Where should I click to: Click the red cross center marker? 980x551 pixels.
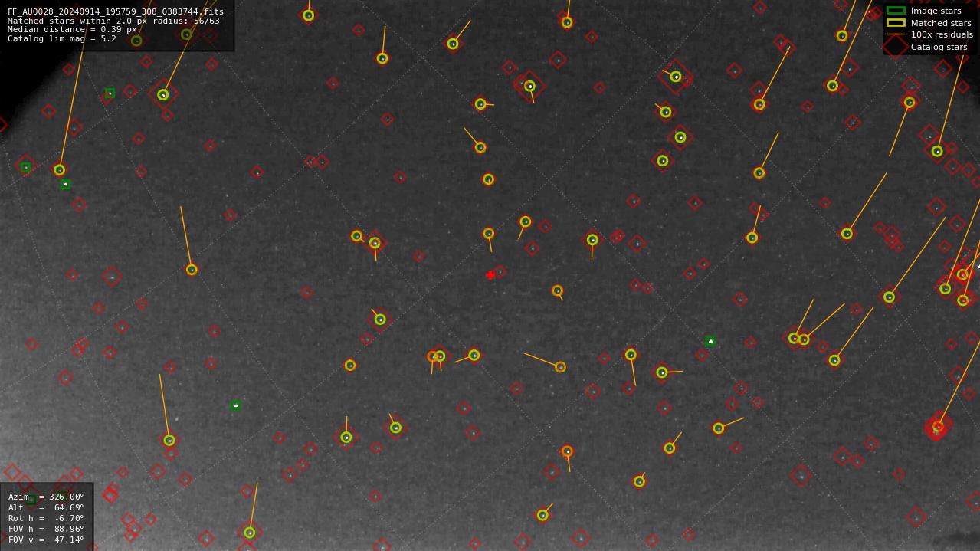490,275
